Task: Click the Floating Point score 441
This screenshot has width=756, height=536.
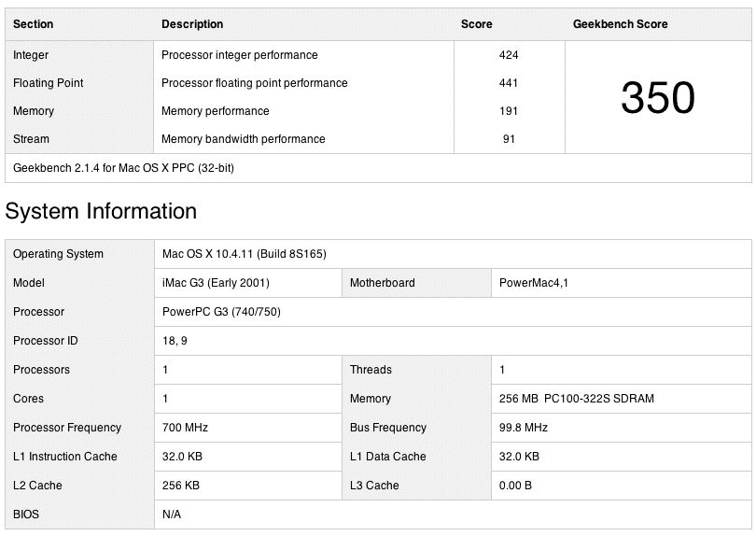Action: click(x=509, y=83)
